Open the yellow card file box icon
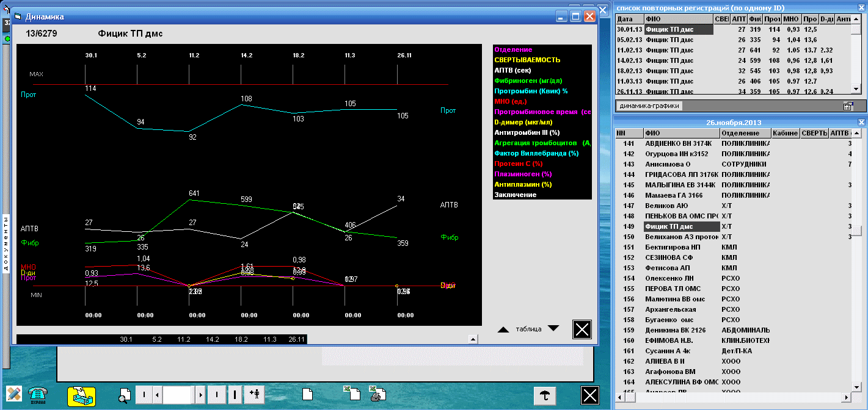Screen dimensions: 868x410 coord(81,396)
